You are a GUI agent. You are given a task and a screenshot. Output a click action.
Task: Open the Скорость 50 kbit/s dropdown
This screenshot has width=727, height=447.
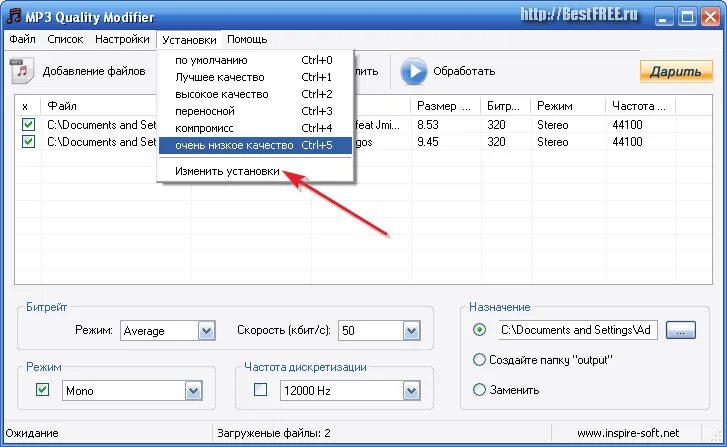[x=411, y=331]
